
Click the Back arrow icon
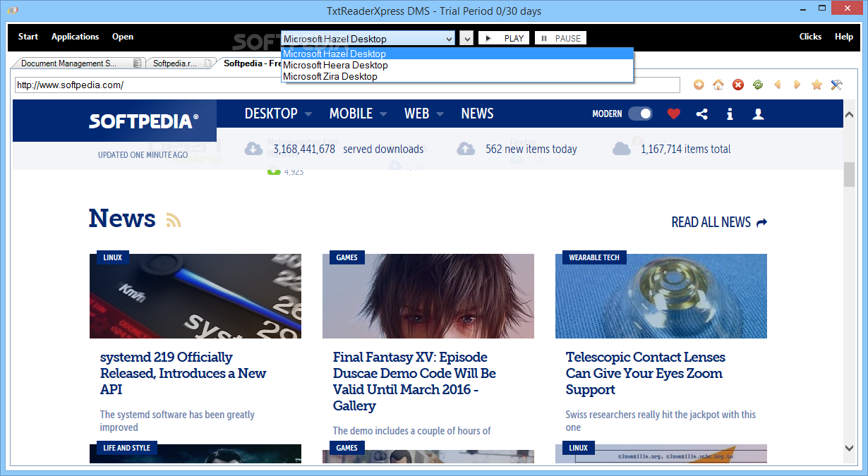click(778, 85)
